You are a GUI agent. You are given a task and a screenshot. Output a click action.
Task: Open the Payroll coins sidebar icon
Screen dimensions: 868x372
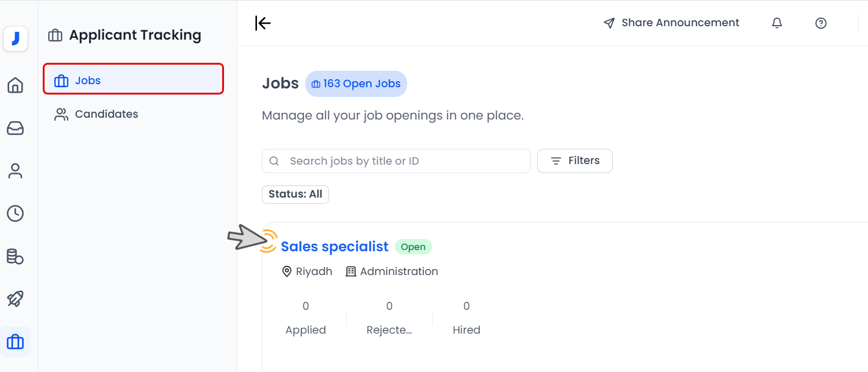[x=15, y=256]
